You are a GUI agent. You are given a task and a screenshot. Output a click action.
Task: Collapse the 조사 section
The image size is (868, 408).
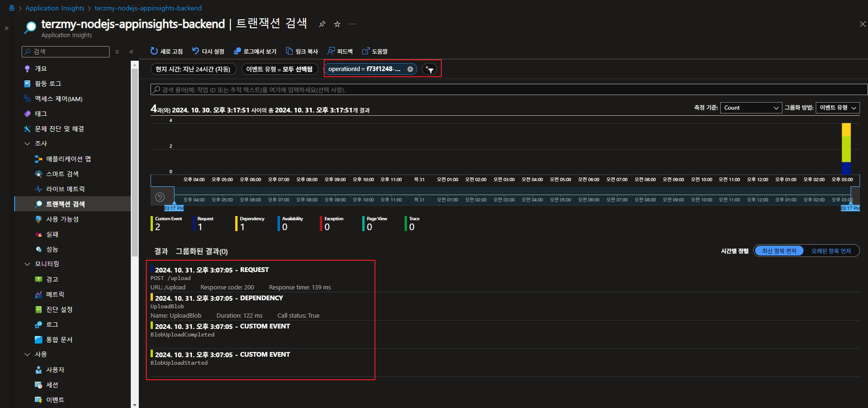point(27,144)
